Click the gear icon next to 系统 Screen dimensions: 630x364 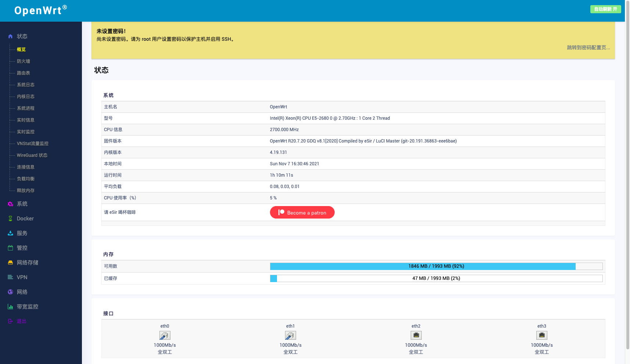coord(10,204)
